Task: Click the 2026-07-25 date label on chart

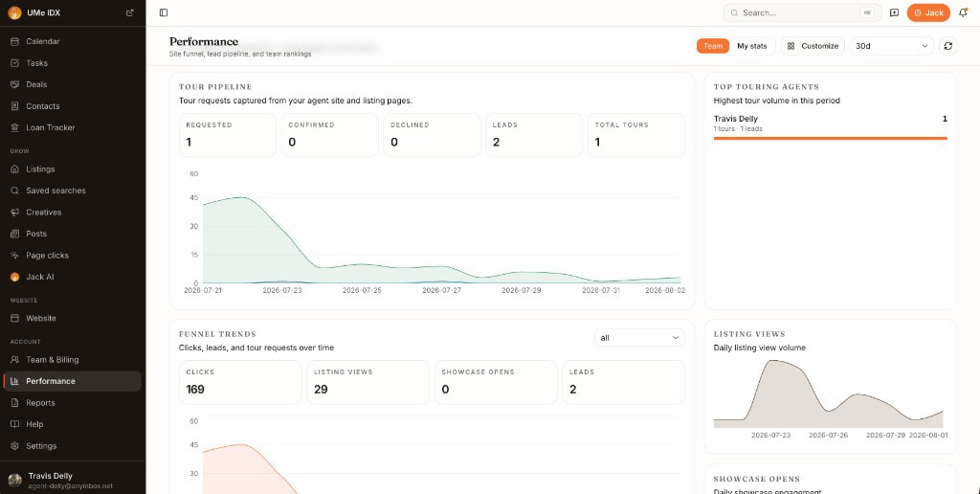Action: coord(362,290)
